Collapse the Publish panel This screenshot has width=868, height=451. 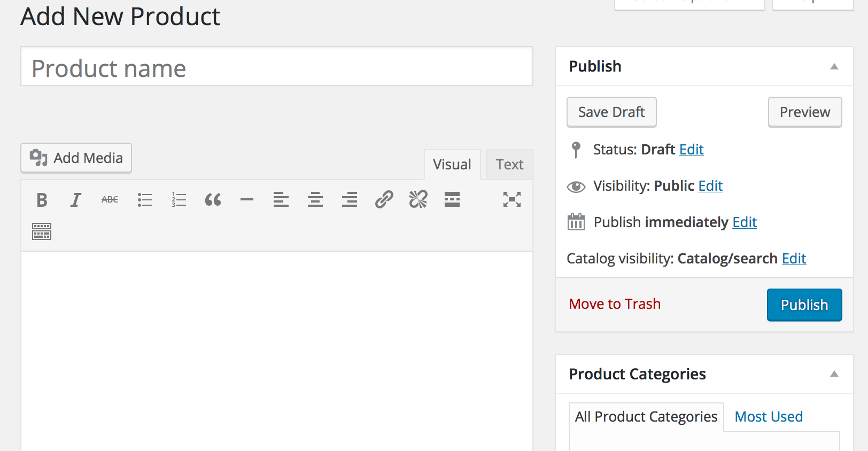point(834,67)
